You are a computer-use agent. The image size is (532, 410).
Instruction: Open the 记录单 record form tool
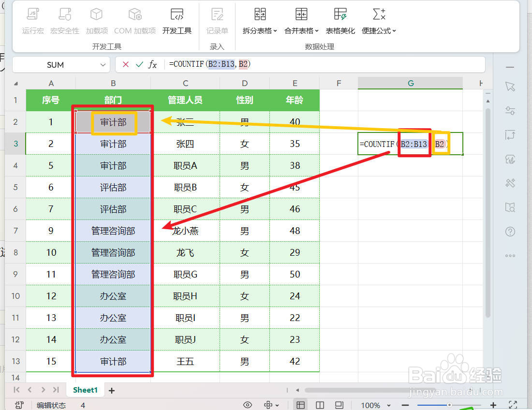217,19
